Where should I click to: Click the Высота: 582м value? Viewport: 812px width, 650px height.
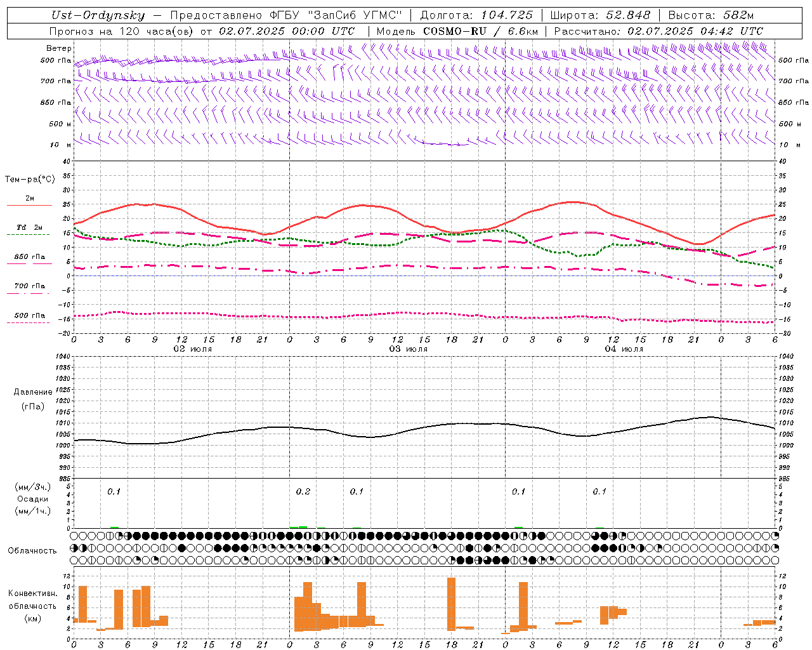point(710,15)
